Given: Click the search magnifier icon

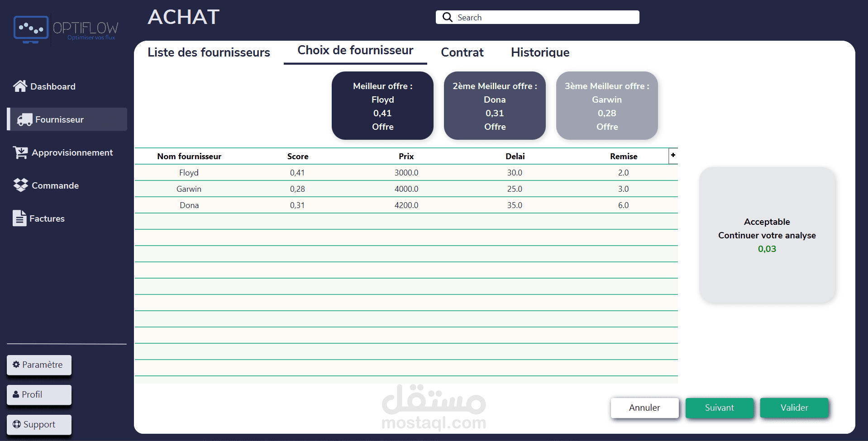Looking at the screenshot, I should click(x=448, y=17).
